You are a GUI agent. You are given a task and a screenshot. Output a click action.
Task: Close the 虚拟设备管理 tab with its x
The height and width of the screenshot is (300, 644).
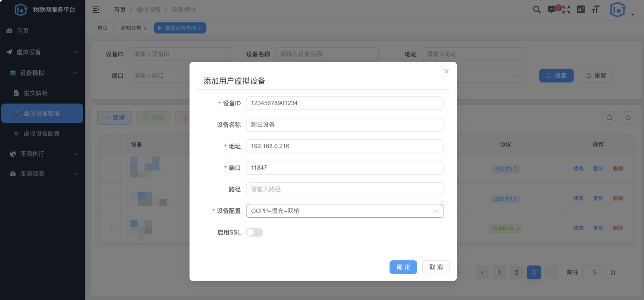pos(200,28)
